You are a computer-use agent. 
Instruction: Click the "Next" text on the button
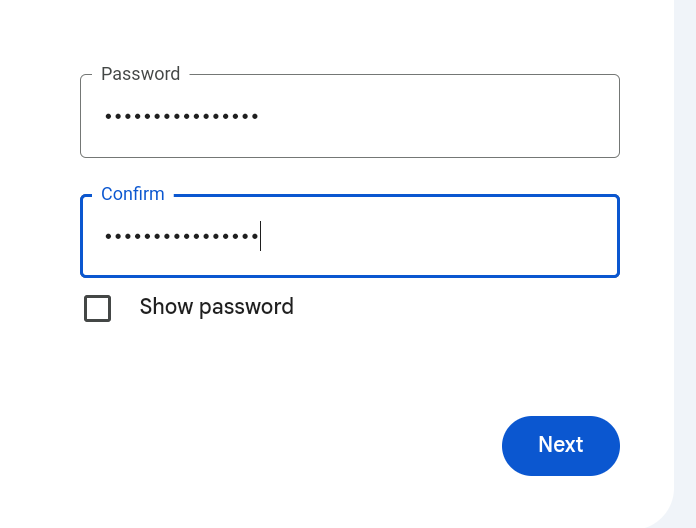coord(560,445)
